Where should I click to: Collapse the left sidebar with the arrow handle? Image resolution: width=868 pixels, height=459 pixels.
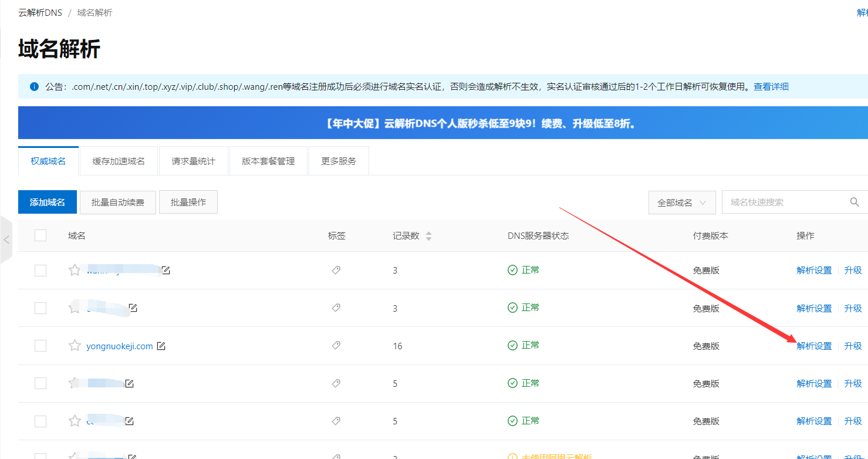tap(6, 239)
